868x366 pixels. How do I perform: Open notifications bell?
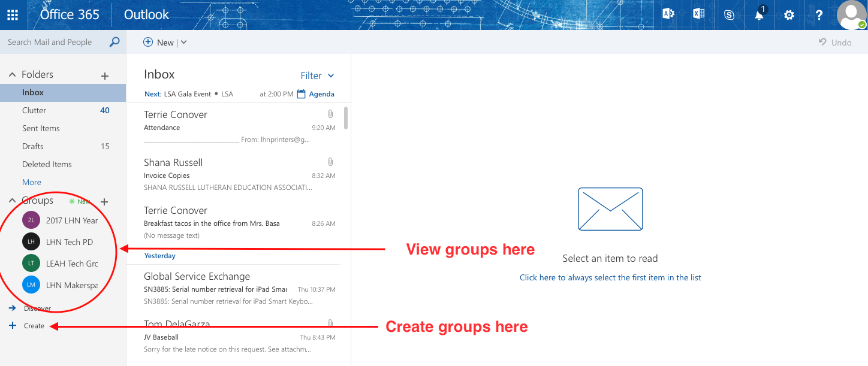click(759, 14)
